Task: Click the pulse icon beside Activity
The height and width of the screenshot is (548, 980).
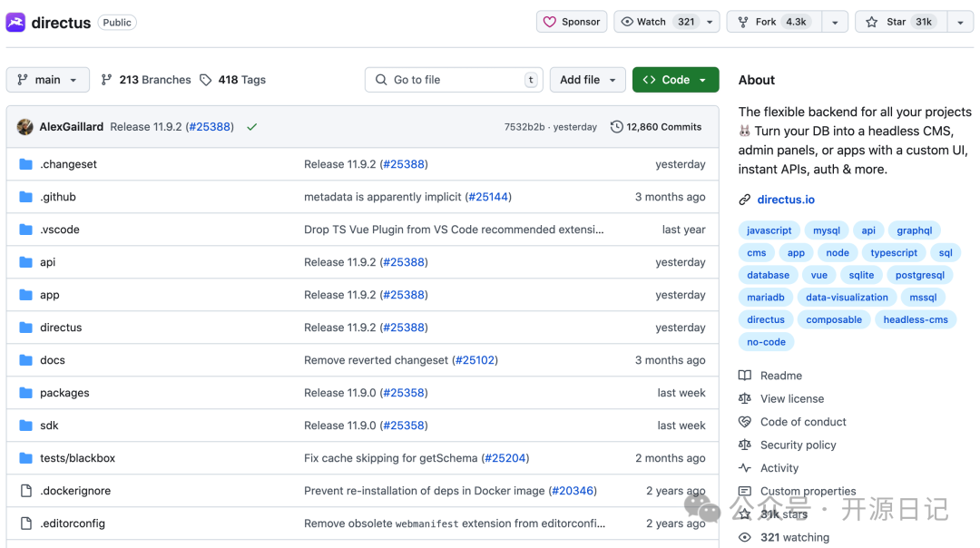Action: [744, 468]
